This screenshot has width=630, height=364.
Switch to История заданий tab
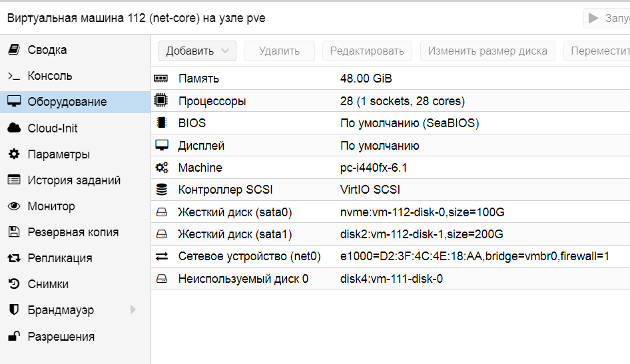point(73,180)
